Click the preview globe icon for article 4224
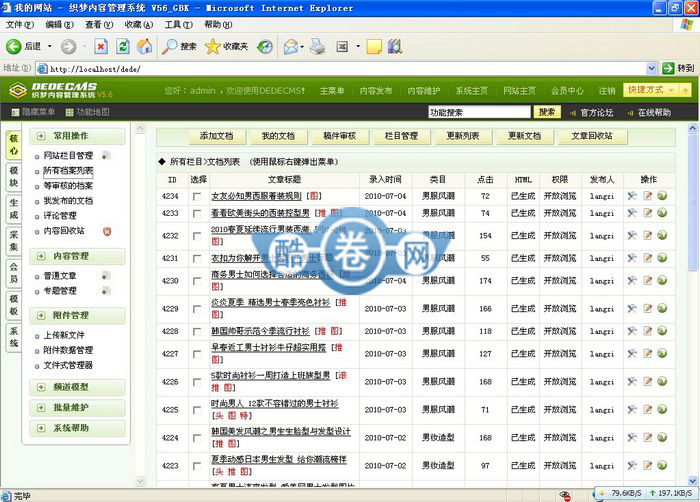The height and width of the screenshot is (502, 700). coord(662,437)
